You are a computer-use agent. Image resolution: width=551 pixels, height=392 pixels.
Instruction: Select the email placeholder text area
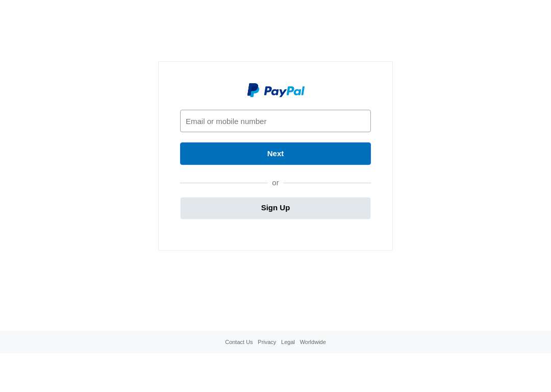(226, 121)
